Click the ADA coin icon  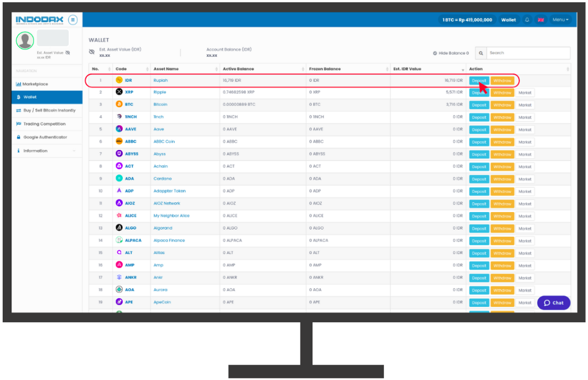click(x=119, y=178)
